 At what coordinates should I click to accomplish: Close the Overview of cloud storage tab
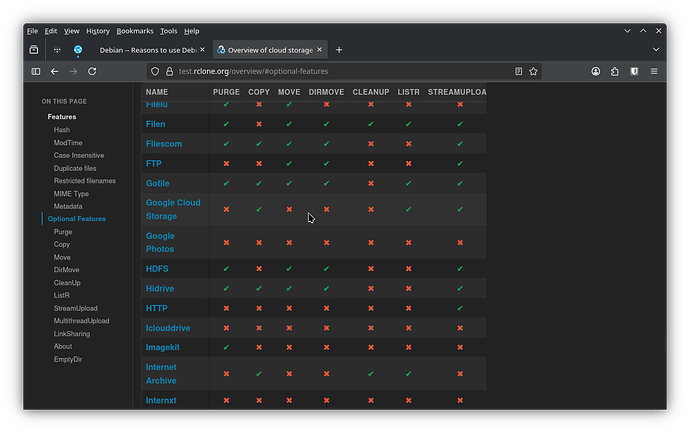tap(319, 50)
